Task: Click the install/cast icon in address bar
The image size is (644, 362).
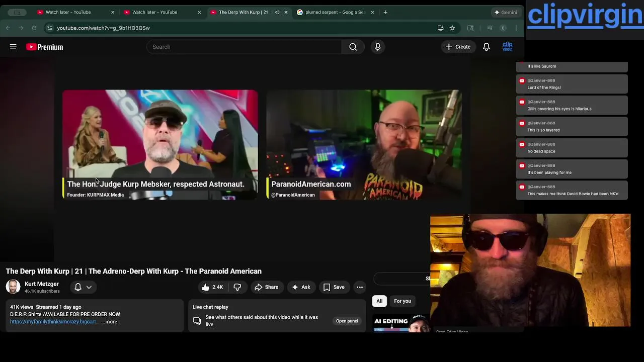Action: [440, 28]
